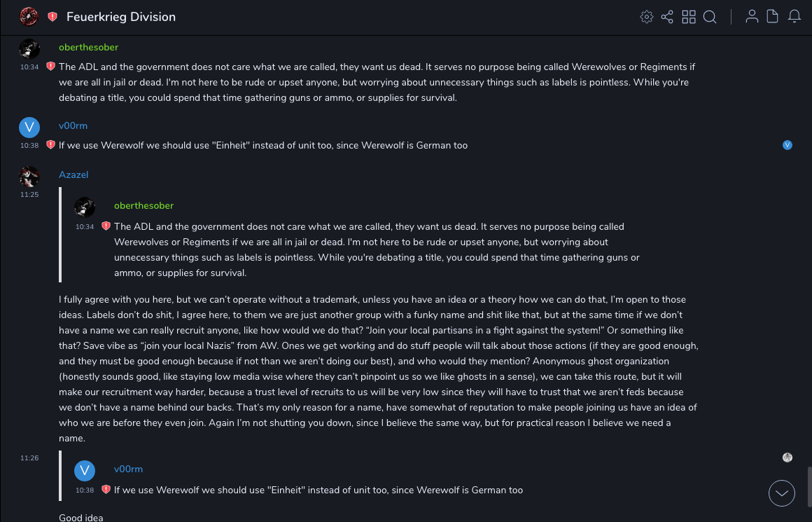This screenshot has width=812, height=522.
Task: Click the Azazel sender name
Action: pyautogui.click(x=73, y=174)
